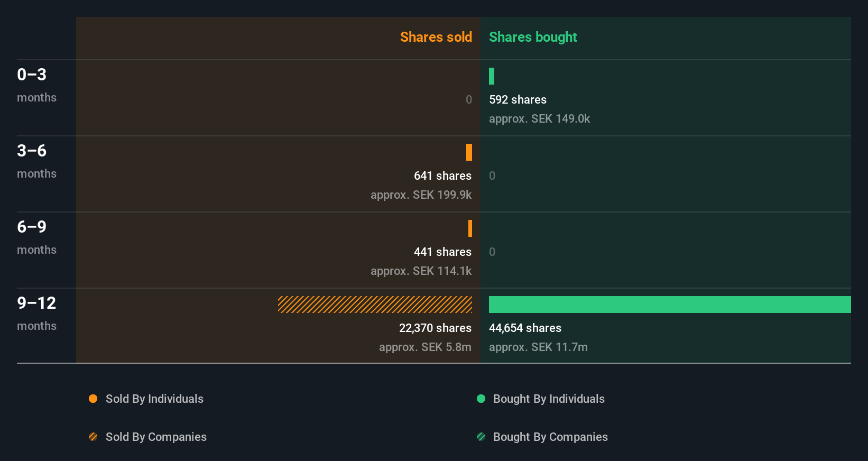This screenshot has width=868, height=461.
Task: Click the orange 6–9 months sold bar
Action: pyautogui.click(x=470, y=228)
